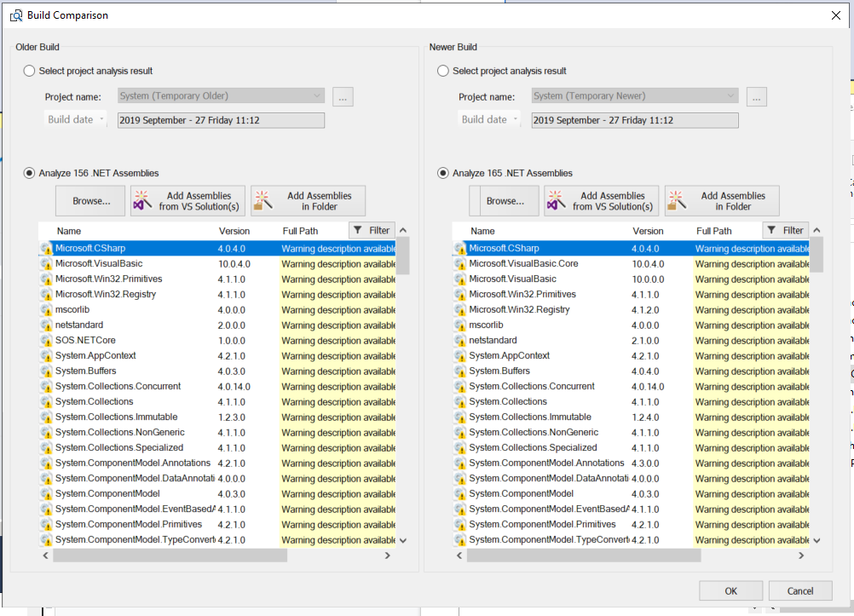Click warning icon of System.AppContext in newer list

click(460, 356)
